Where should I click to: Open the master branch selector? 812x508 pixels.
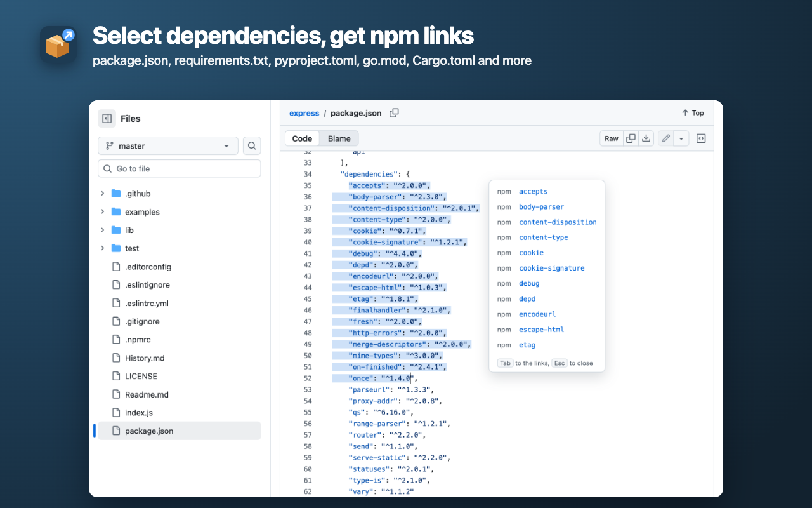coord(168,146)
